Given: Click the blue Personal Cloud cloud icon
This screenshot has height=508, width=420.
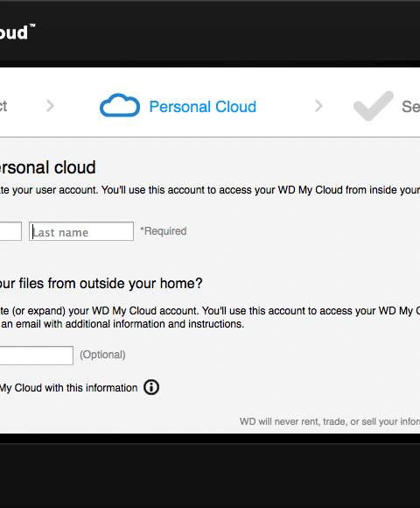Looking at the screenshot, I should point(120,105).
